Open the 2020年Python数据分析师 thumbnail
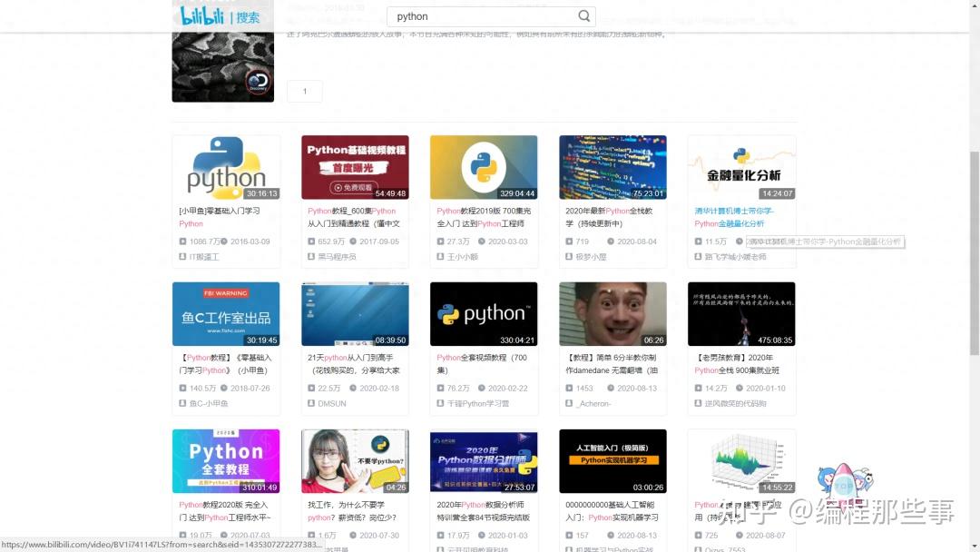 484,460
